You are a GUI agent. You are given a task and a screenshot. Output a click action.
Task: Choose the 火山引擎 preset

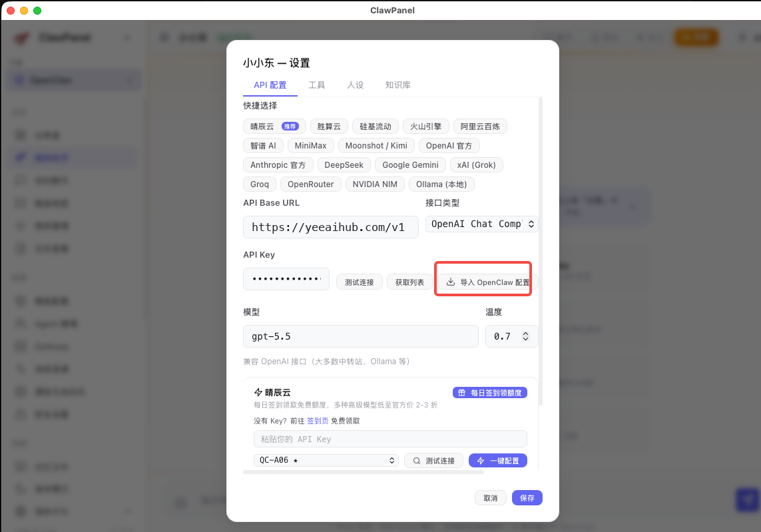pos(425,127)
